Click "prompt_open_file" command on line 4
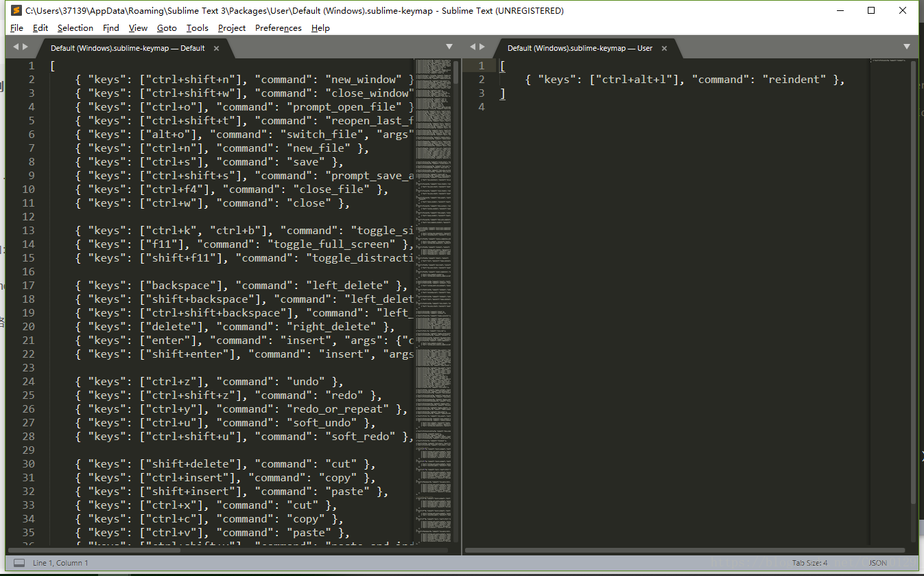924x576 pixels. 345,107
